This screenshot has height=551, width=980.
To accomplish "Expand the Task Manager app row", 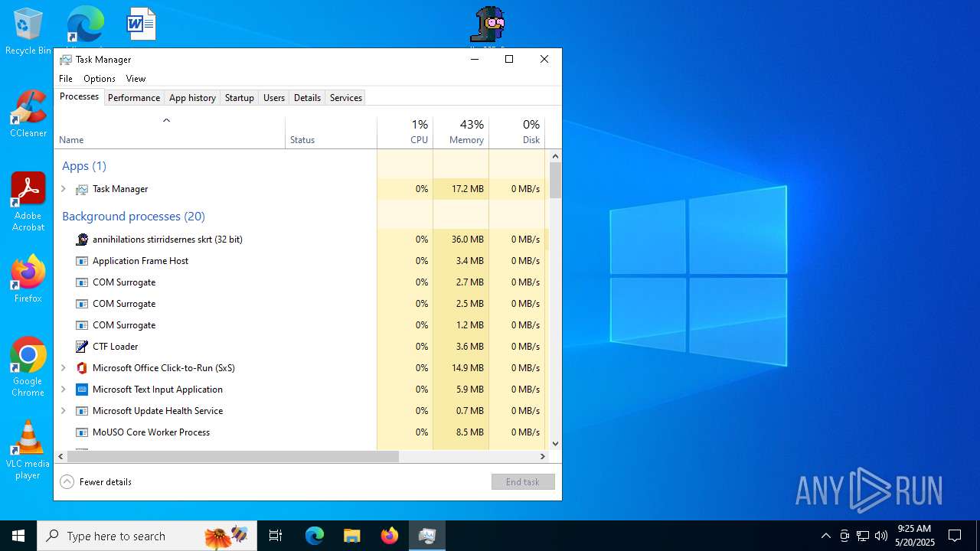I will pos(64,189).
